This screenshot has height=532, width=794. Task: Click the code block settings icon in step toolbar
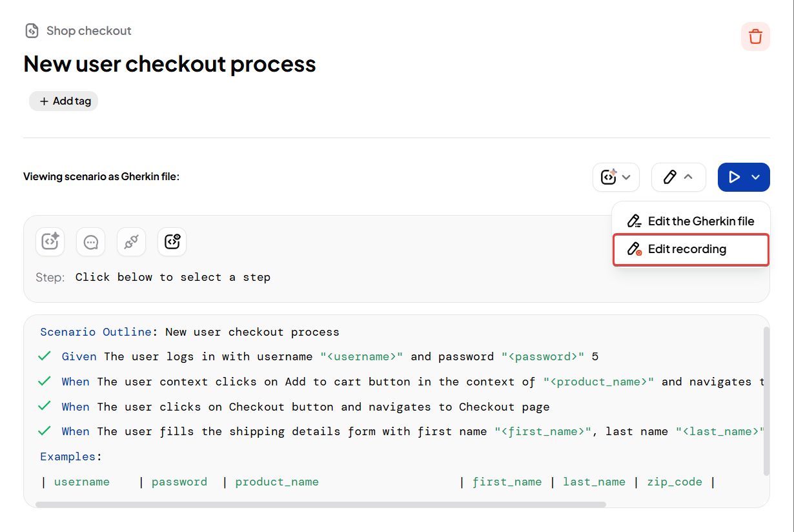click(x=172, y=241)
